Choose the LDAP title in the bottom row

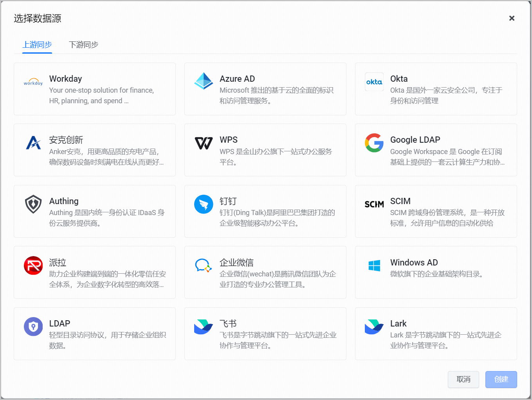tap(60, 323)
